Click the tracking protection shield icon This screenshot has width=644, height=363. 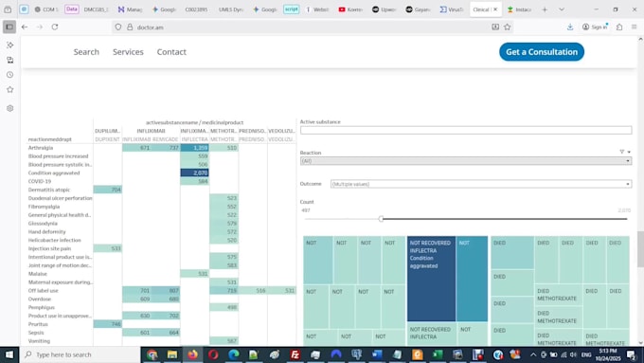click(118, 27)
